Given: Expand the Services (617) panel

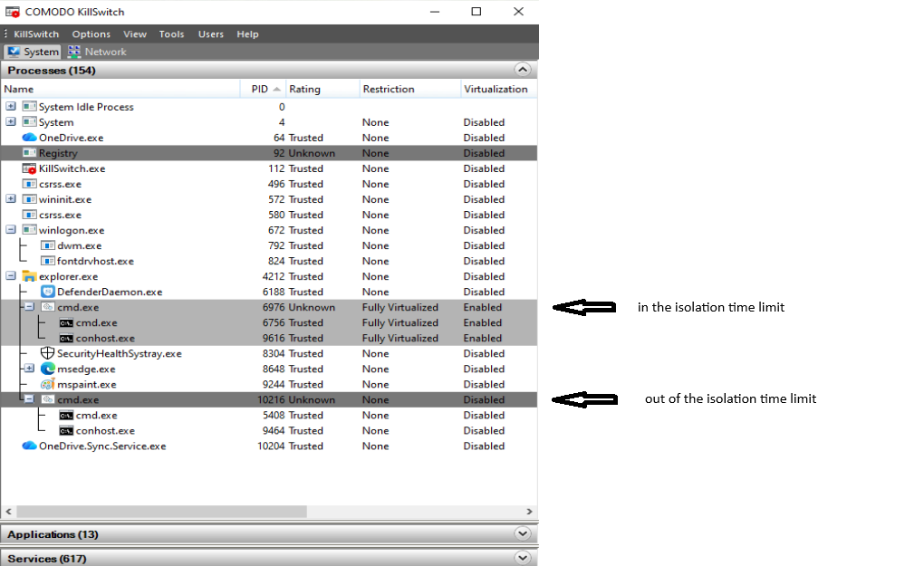Looking at the screenshot, I should pos(522,558).
